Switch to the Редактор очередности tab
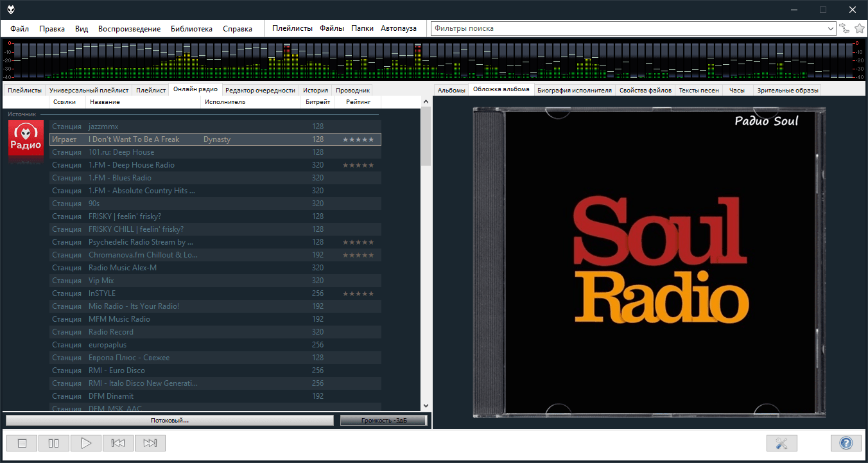This screenshot has height=463, width=868. coord(260,91)
